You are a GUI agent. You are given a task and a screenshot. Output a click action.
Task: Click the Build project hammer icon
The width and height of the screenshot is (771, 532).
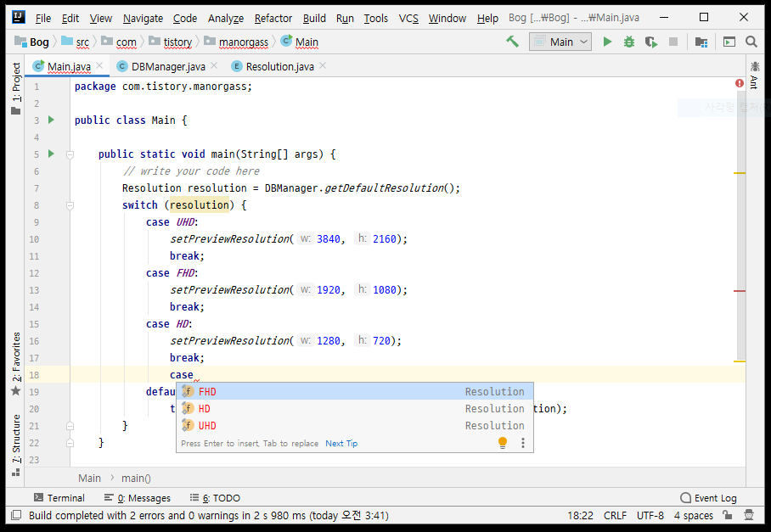(x=512, y=42)
